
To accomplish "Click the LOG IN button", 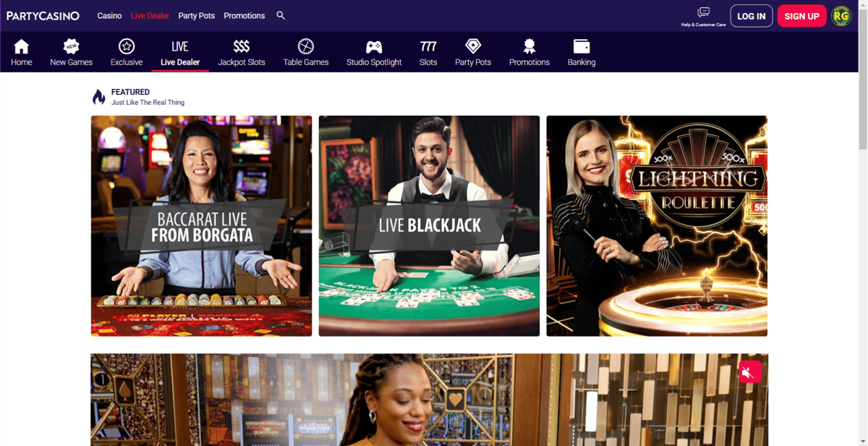I will click(x=752, y=16).
